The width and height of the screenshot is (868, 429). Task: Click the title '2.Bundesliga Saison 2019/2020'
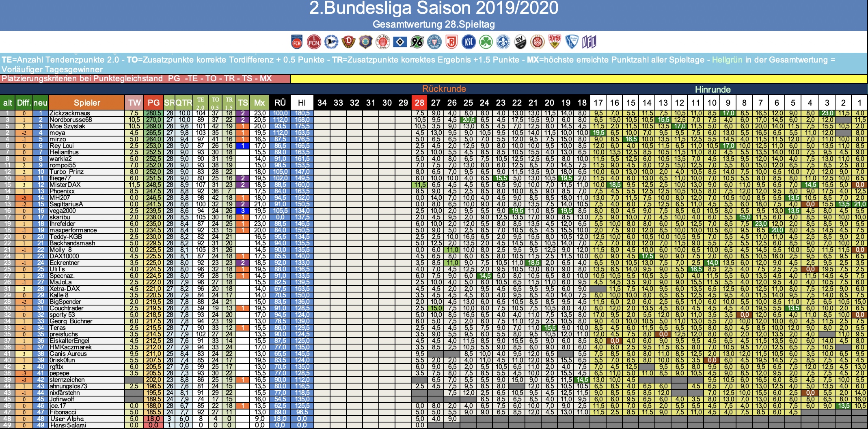tap(434, 8)
